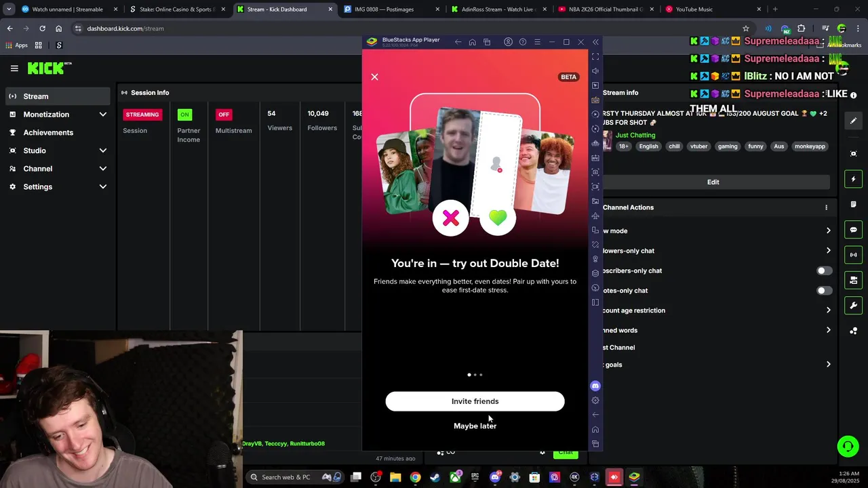This screenshot has width=868, height=488.
Task: Reload the page in browser
Action: click(x=42, y=28)
